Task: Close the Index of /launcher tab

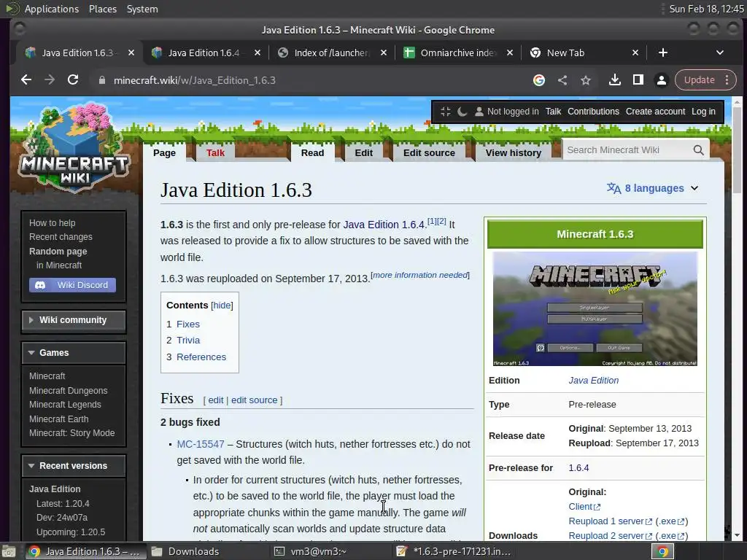Action: 384,52
